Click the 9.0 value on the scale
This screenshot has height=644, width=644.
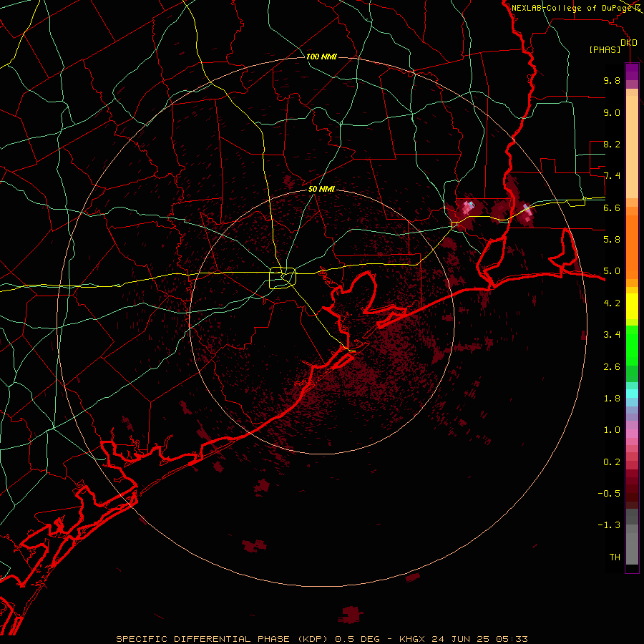pyautogui.click(x=612, y=112)
